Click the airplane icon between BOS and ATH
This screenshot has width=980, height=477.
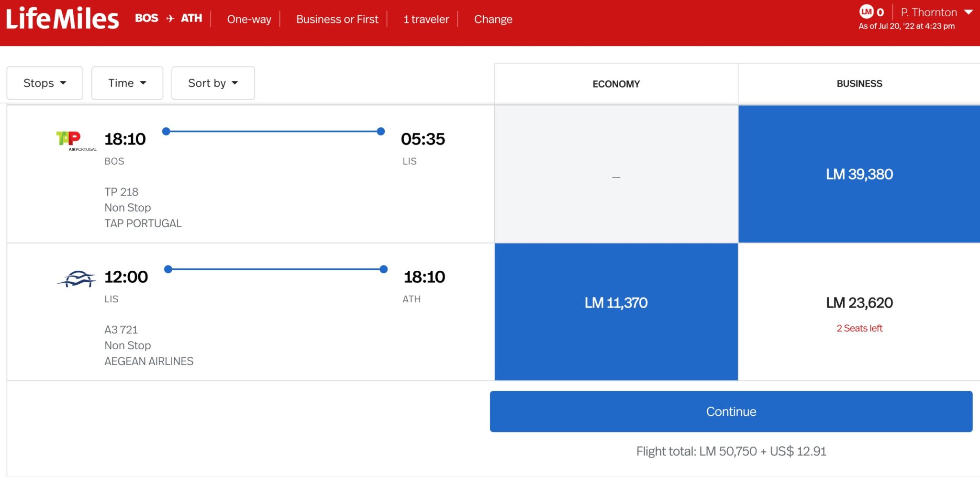click(x=169, y=18)
